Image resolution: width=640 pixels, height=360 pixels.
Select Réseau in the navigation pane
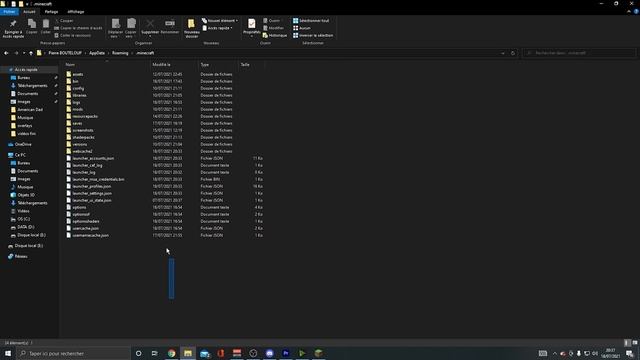pyautogui.click(x=21, y=256)
